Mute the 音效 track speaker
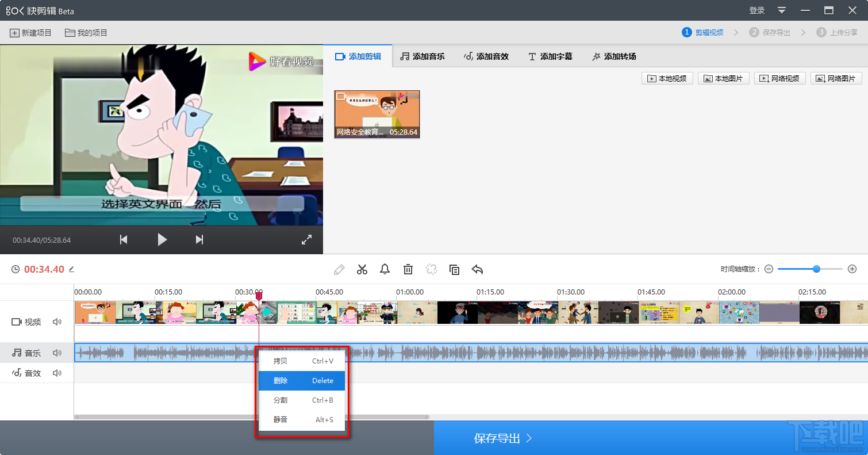The width and height of the screenshot is (868, 455). coord(57,373)
